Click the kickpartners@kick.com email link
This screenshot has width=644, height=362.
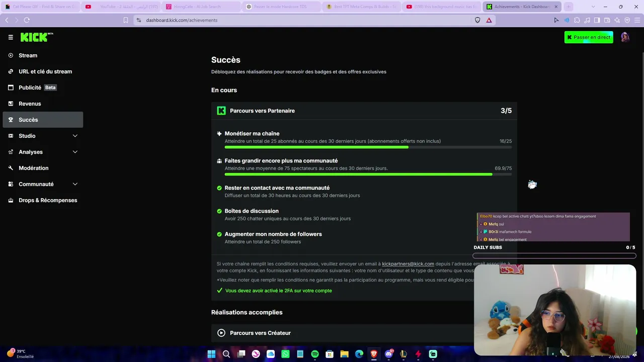pos(408,263)
